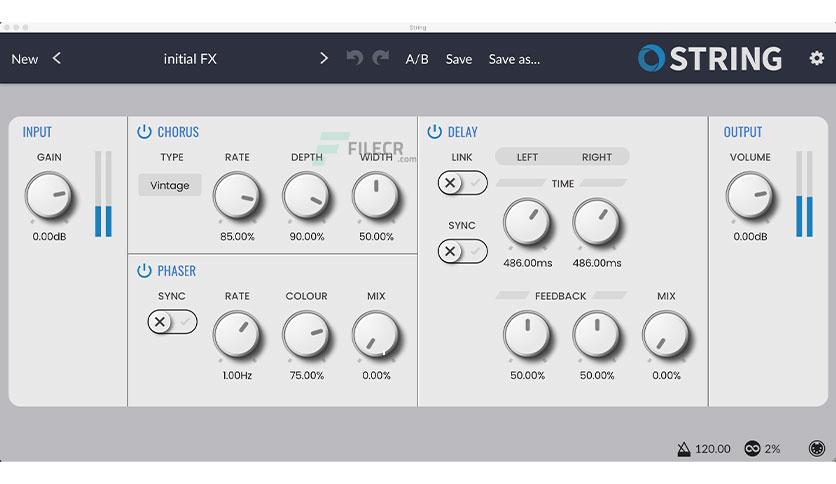Image resolution: width=836 pixels, height=484 pixels.
Task: Click the Input Gain 0.00dB value
Action: click(x=49, y=237)
